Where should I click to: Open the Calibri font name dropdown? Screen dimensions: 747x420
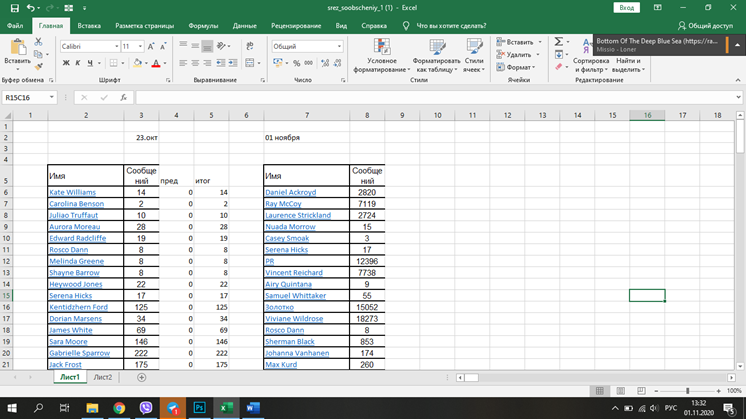point(116,46)
